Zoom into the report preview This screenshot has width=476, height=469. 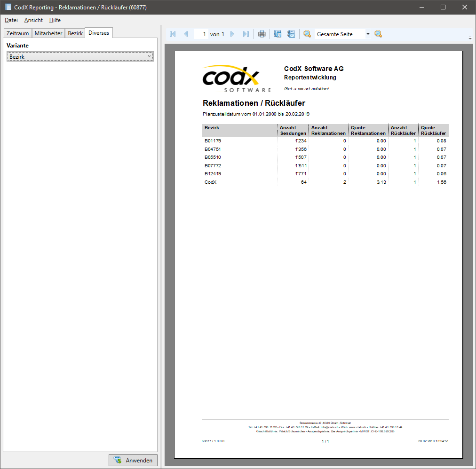point(378,34)
